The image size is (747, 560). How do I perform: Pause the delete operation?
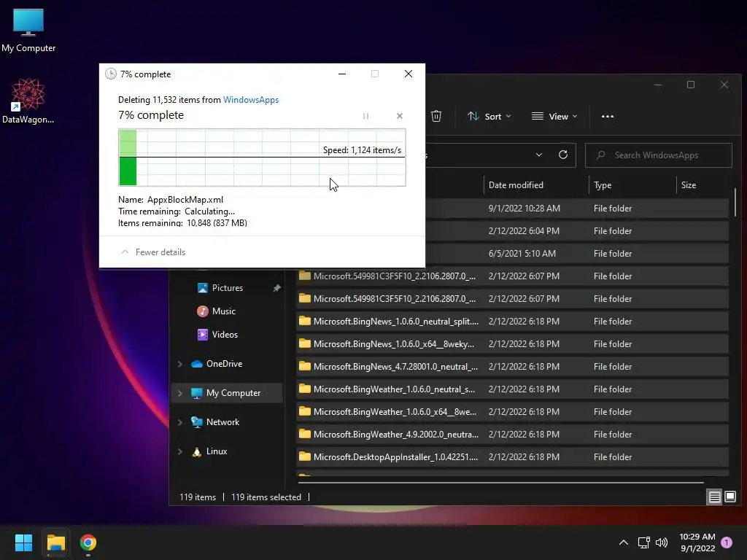(x=366, y=116)
